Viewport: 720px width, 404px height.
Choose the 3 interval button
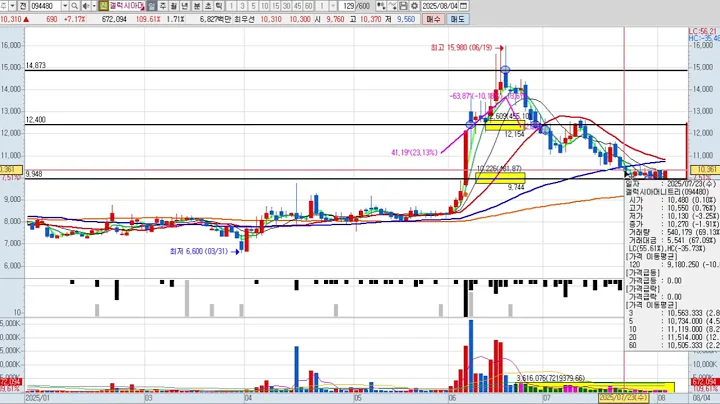coord(242,6)
